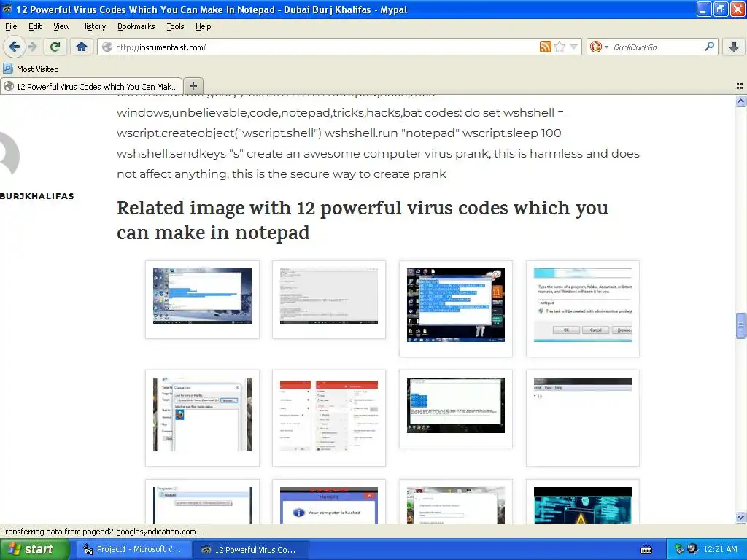The image size is (747, 560).
Task: Click the BURJKHALIFAS author name
Action: pyautogui.click(x=36, y=195)
